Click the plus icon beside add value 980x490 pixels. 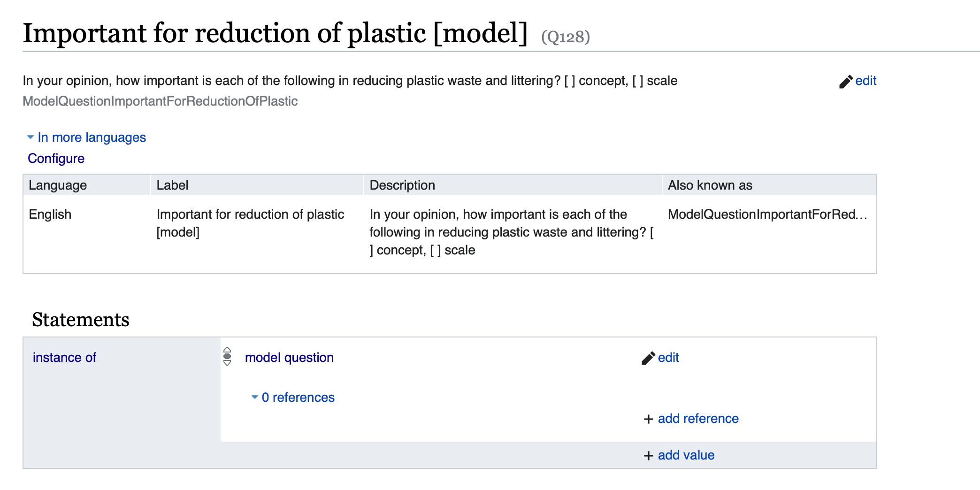(648, 456)
